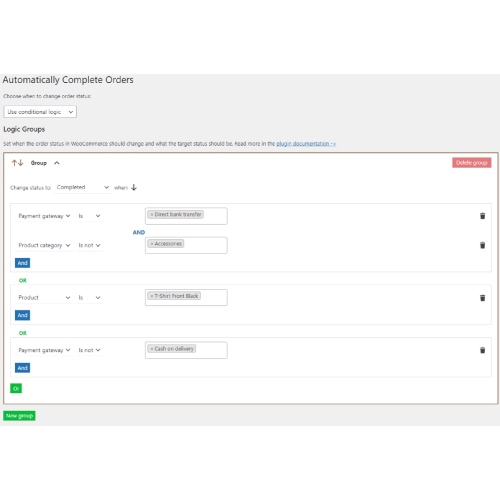Open the Is operator for Direct bank transfer
Viewport: 500px width, 500px height.
89,216
